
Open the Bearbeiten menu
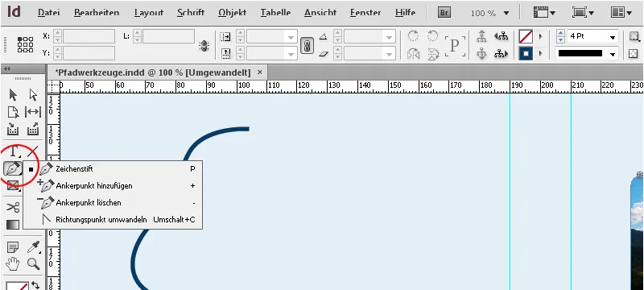coord(97,13)
